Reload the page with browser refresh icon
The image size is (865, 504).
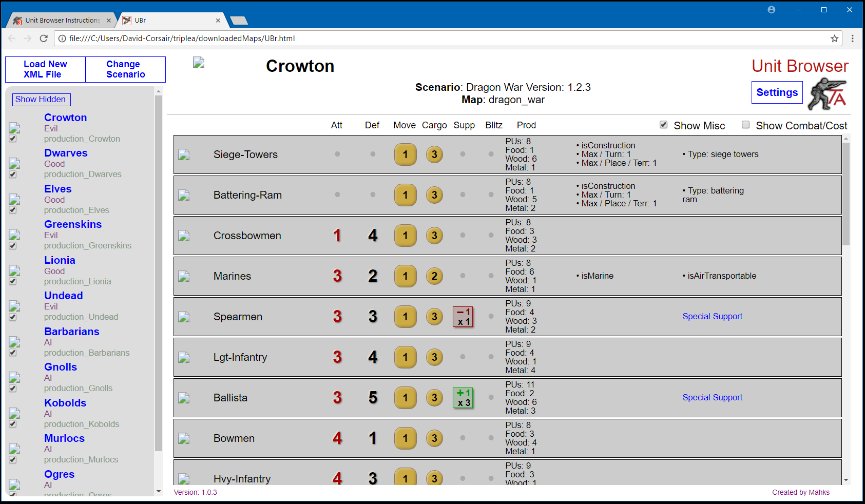[44, 38]
